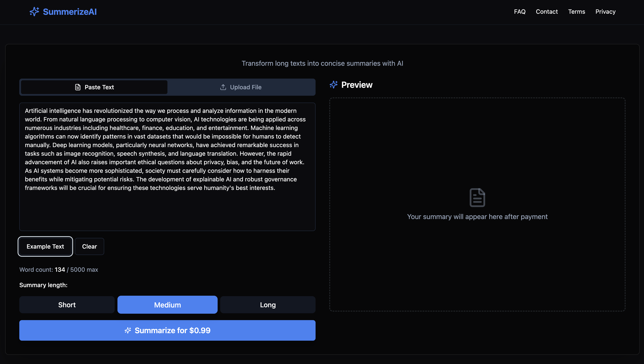This screenshot has width=644, height=364.
Task: Click the SummerizeAI sparkle logo icon
Action: pos(34,12)
